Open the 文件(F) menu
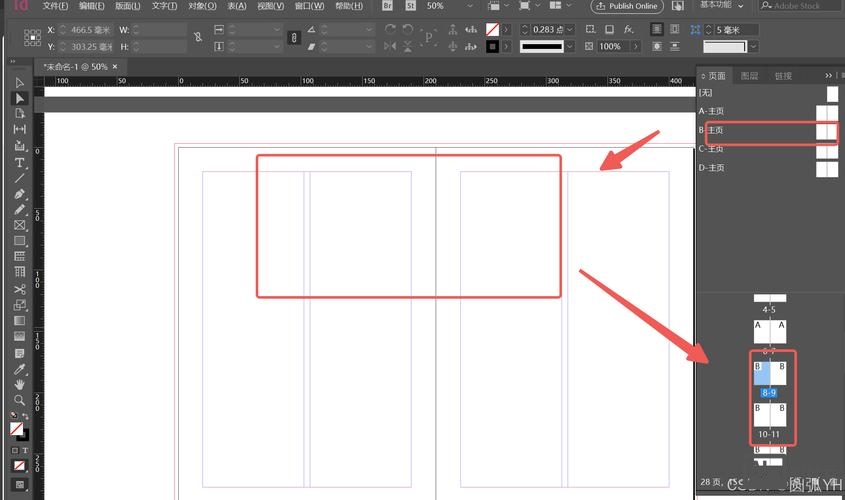 click(55, 6)
